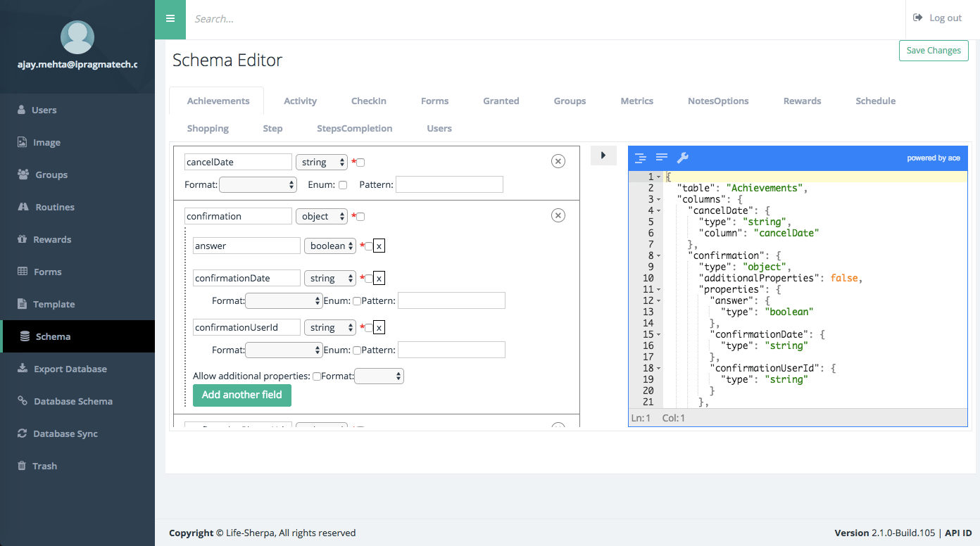The image size is (980, 546).
Task: Collapse the code fold at line 3
Action: (x=659, y=200)
